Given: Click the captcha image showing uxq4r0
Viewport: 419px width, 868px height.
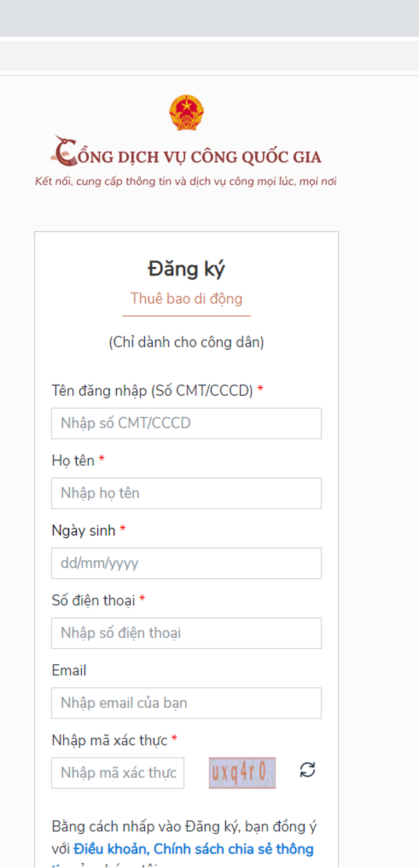Looking at the screenshot, I should [x=242, y=772].
